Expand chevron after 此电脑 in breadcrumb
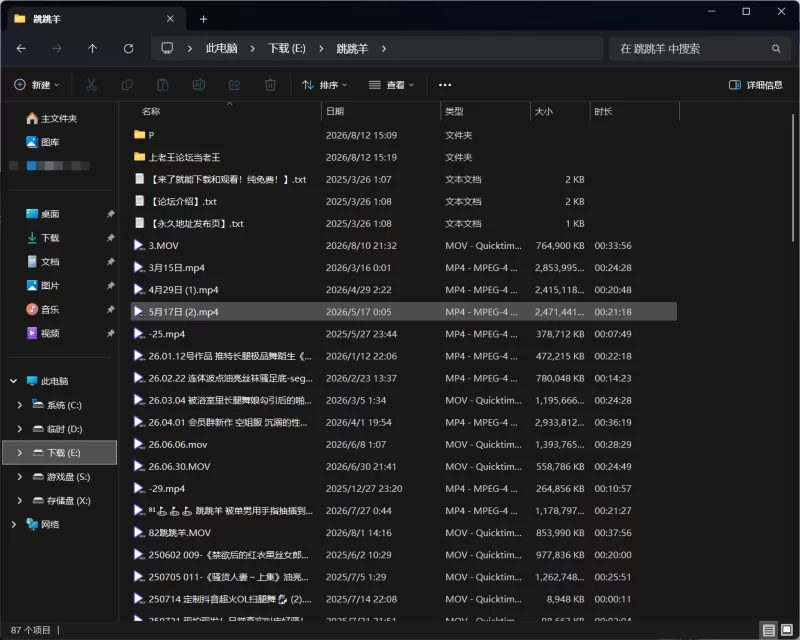Screen dimensions: 800x640 click(x=253, y=48)
